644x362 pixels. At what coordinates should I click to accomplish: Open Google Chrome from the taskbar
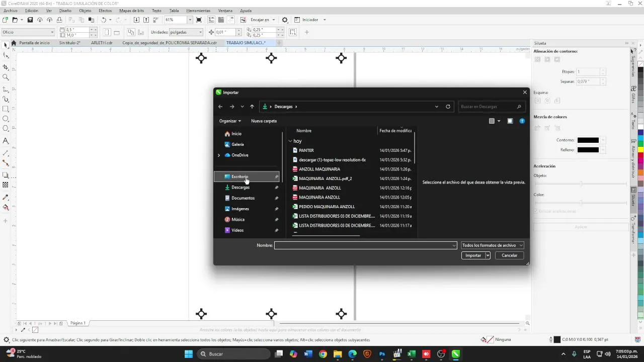coord(323,354)
